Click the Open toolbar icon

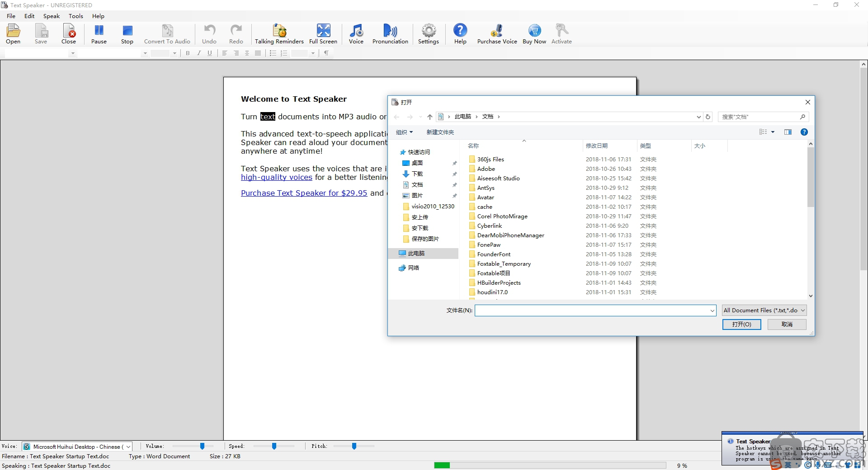point(13,34)
